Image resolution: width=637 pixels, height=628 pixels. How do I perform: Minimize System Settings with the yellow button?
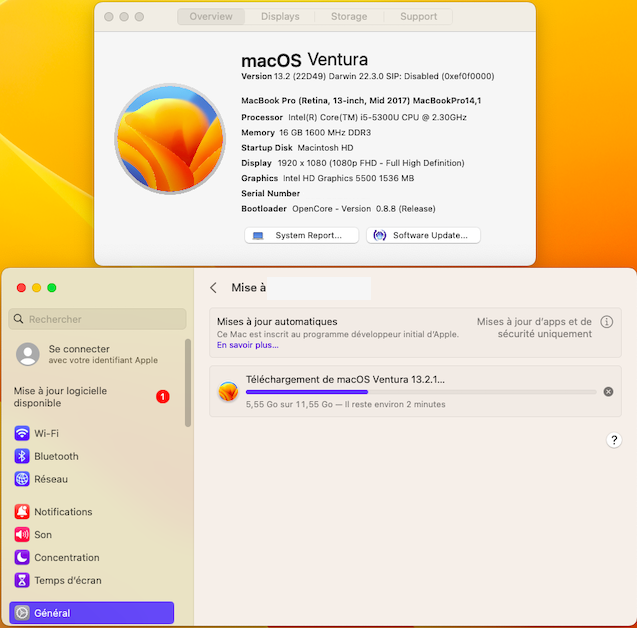(37, 288)
